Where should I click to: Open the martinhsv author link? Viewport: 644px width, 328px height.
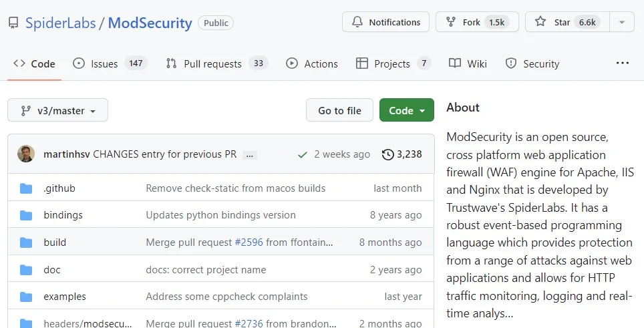(x=67, y=154)
